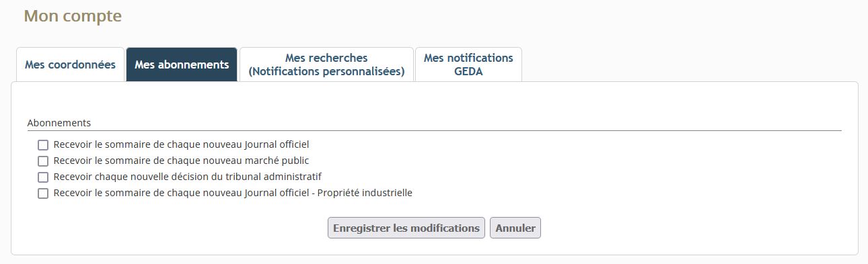Viewport: 868px width, 264px height.
Task: Click the label text mentioning marché public
Action: coord(181,161)
